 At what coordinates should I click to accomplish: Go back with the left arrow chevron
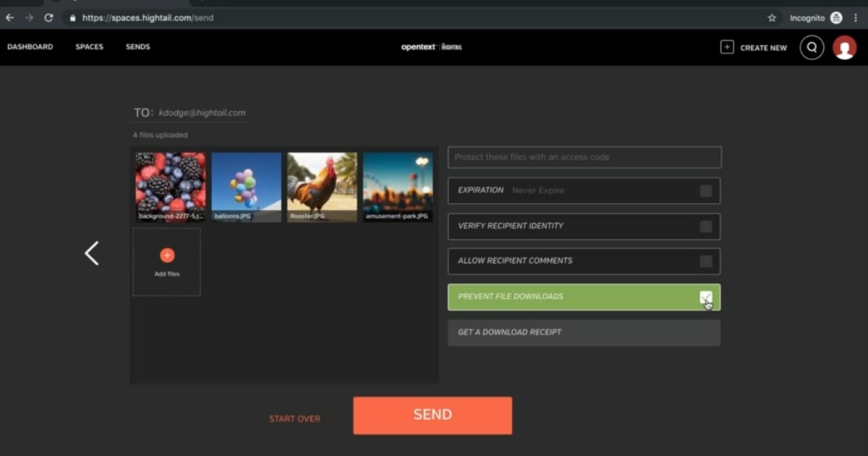92,253
